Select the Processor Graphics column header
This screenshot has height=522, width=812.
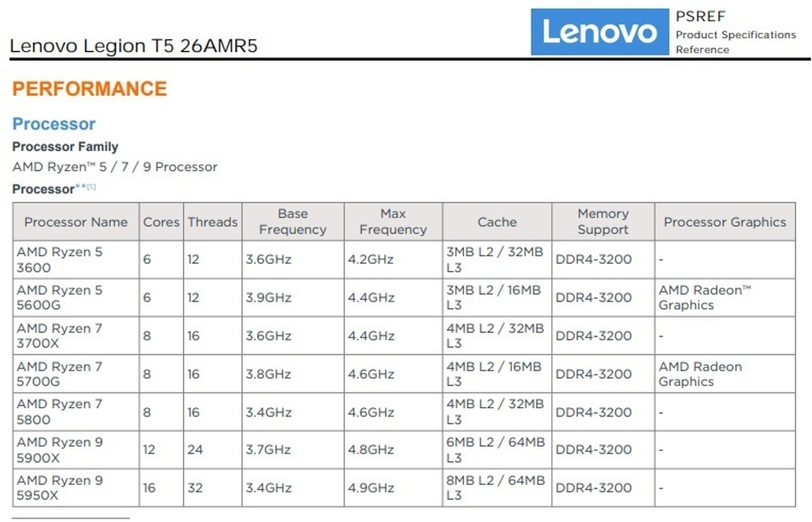(724, 222)
